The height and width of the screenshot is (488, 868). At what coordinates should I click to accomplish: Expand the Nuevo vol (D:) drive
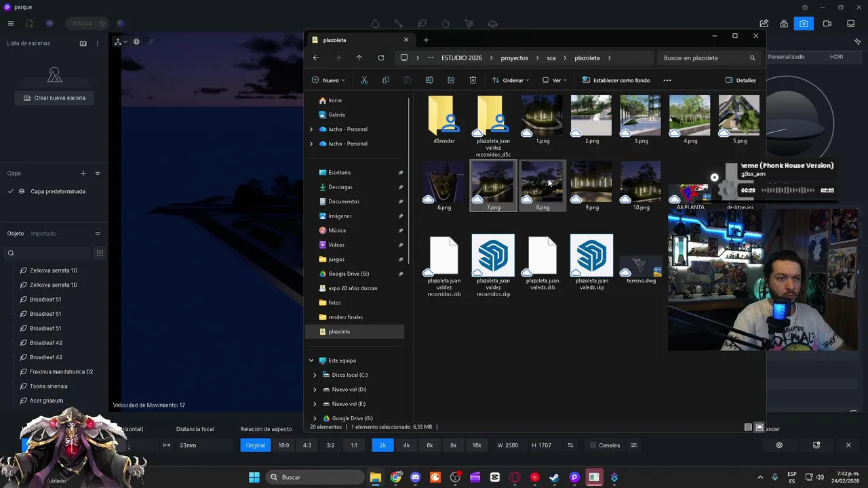point(315,390)
